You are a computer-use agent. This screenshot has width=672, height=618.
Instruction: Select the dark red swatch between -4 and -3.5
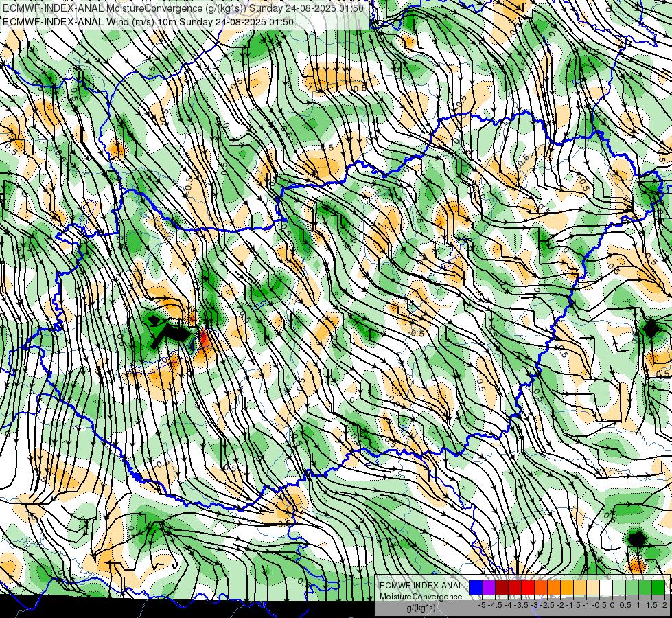(515, 588)
